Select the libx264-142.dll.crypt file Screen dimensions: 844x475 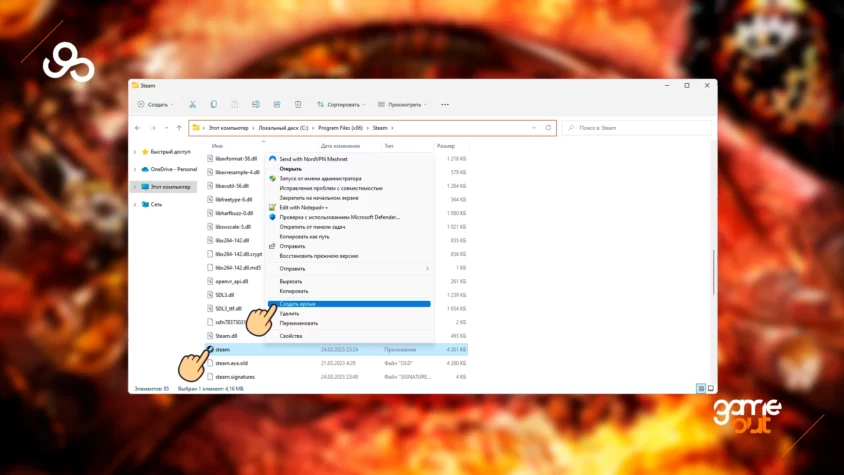pos(238,254)
